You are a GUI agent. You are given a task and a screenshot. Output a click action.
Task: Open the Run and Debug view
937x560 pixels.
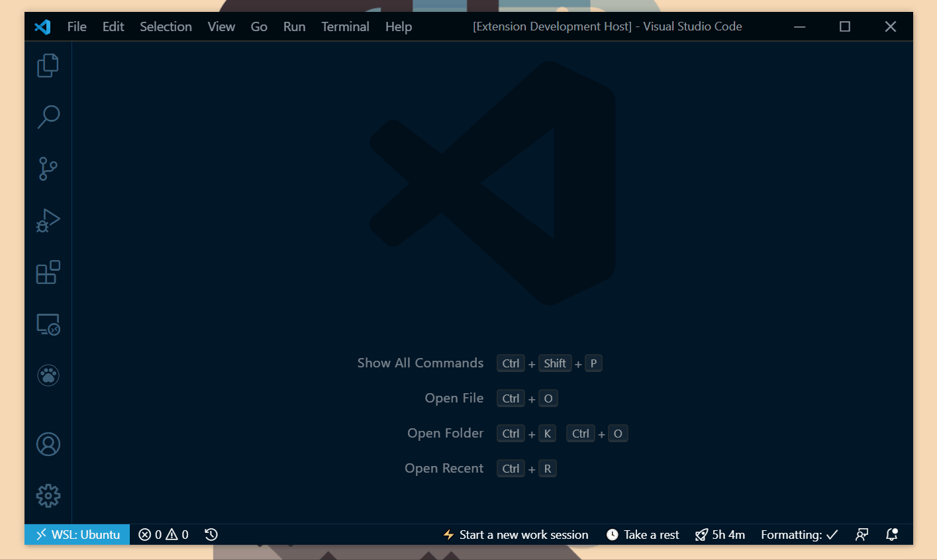pyautogui.click(x=48, y=220)
